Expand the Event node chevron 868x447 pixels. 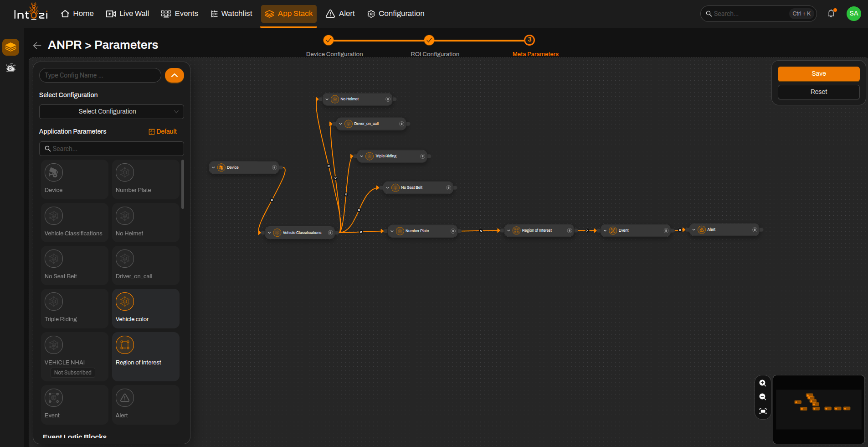pos(605,230)
